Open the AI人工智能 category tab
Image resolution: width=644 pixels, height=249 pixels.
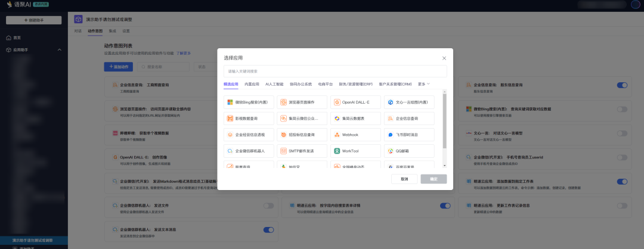274,84
